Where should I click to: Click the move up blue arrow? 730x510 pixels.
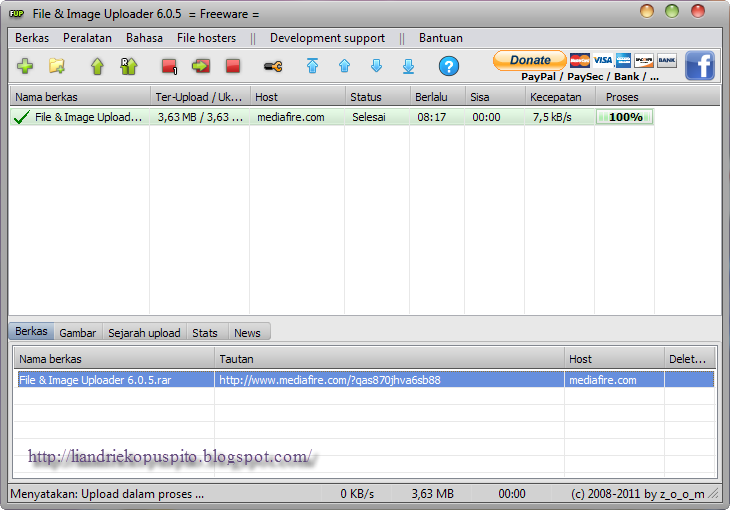coord(345,66)
